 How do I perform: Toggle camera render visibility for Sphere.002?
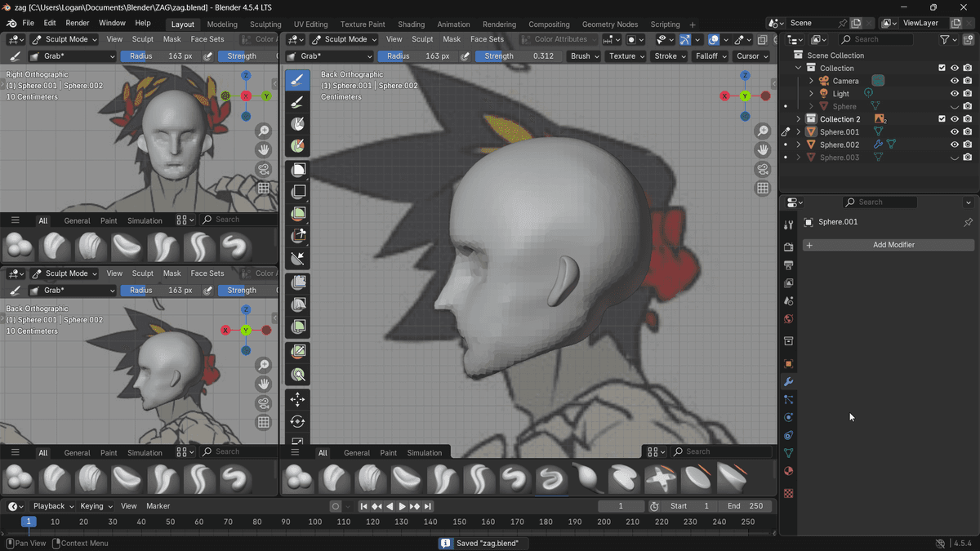(969, 144)
